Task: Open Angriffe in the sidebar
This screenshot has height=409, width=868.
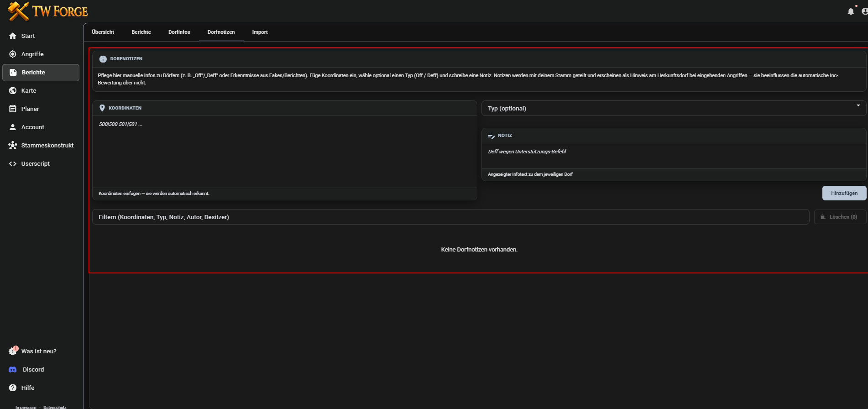Action: (41, 54)
